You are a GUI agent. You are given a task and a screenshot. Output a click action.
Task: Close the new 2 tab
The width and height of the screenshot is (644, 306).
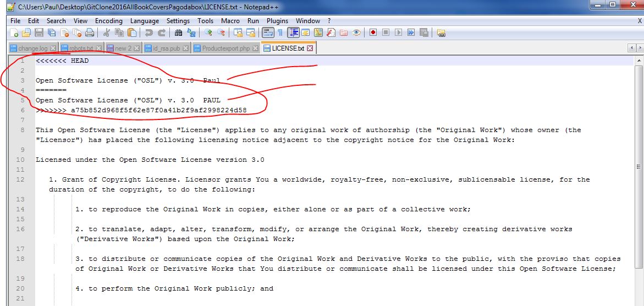coord(136,48)
